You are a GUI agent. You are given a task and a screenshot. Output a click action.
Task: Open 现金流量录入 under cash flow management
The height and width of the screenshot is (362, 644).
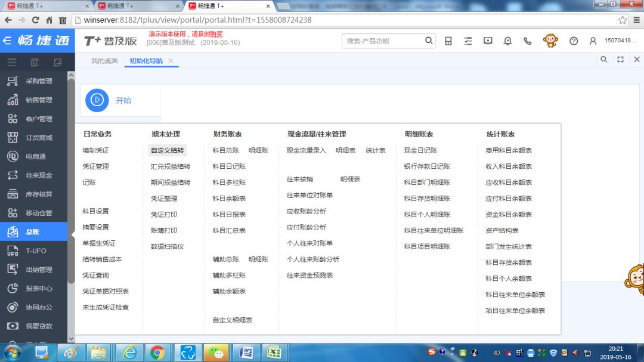click(306, 150)
